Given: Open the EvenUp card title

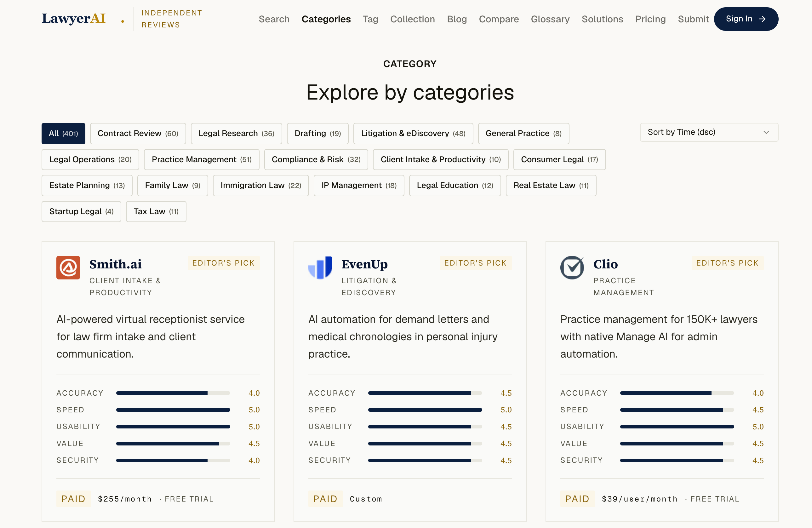Looking at the screenshot, I should point(364,264).
